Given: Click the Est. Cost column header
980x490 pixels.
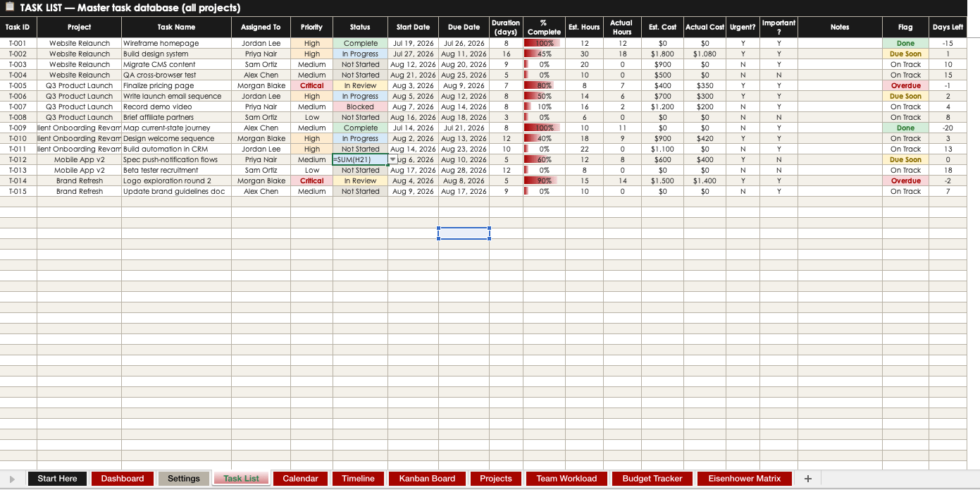Looking at the screenshot, I should point(662,27).
